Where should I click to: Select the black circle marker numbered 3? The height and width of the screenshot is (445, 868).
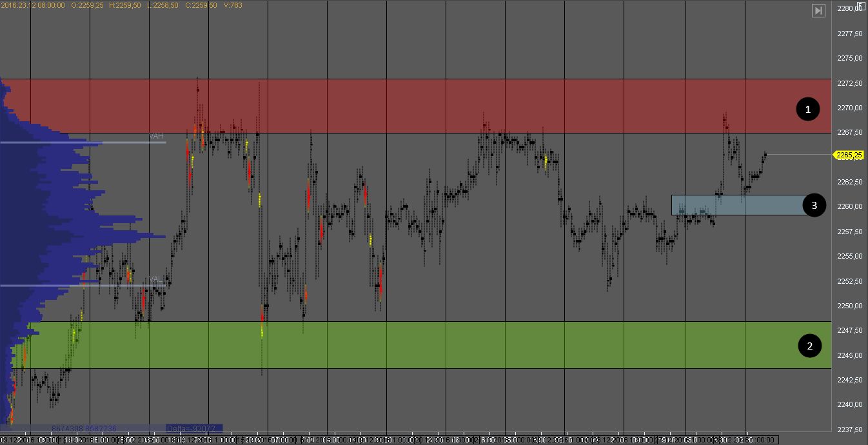point(814,205)
